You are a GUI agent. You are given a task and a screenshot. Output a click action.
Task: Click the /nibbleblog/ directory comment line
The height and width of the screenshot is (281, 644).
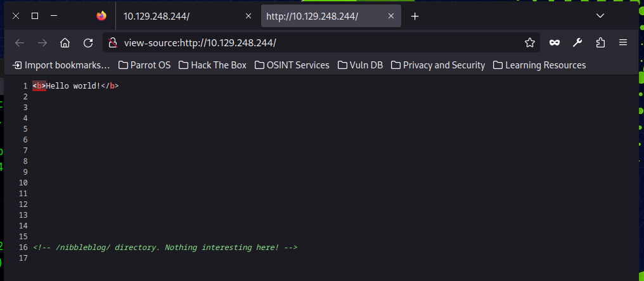coord(165,247)
